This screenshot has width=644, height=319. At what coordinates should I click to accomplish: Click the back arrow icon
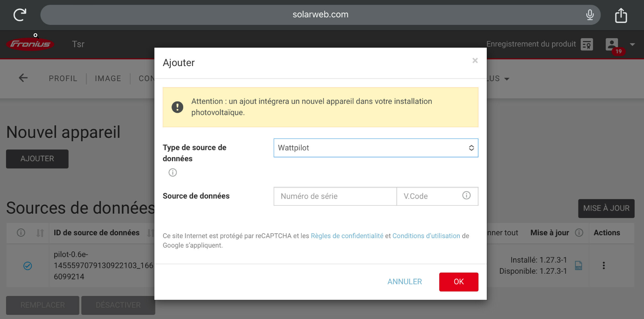click(x=23, y=78)
